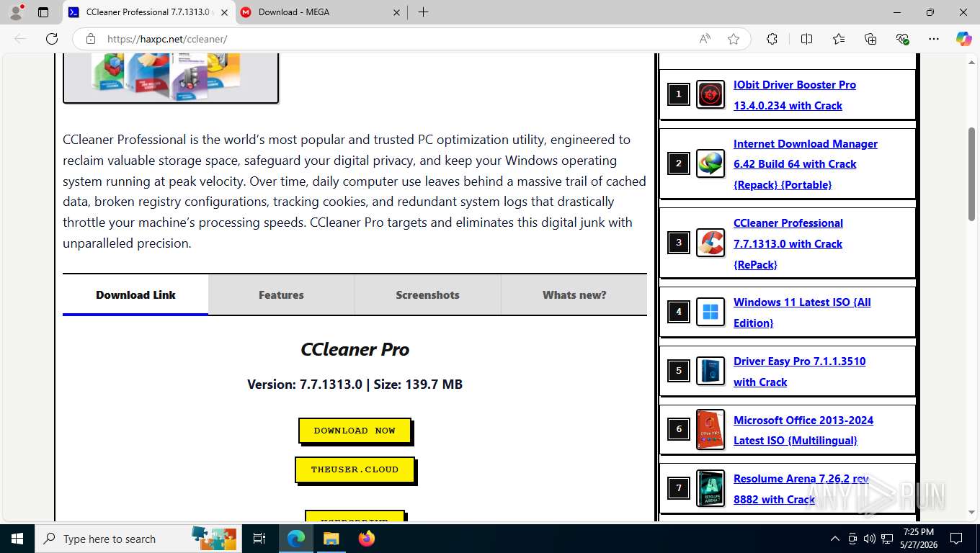
Task: Click the CCleaner Pro heading
Action: [x=355, y=349]
